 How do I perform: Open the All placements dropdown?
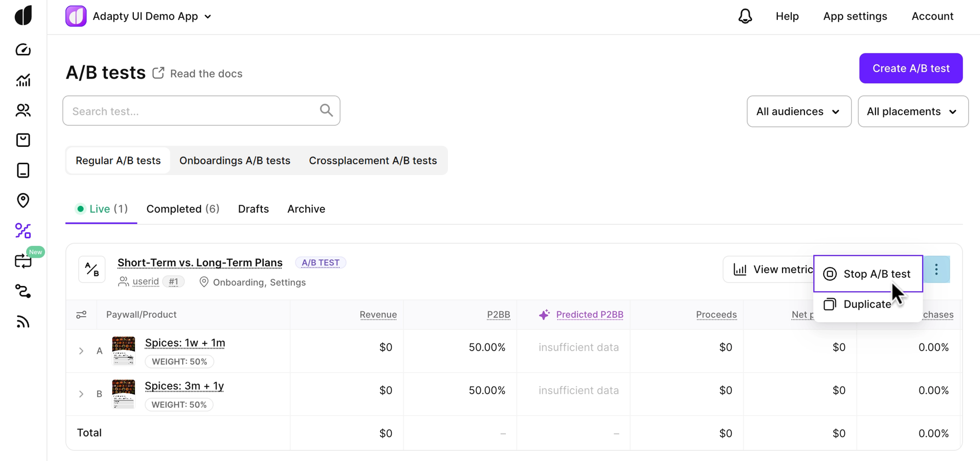tap(912, 111)
